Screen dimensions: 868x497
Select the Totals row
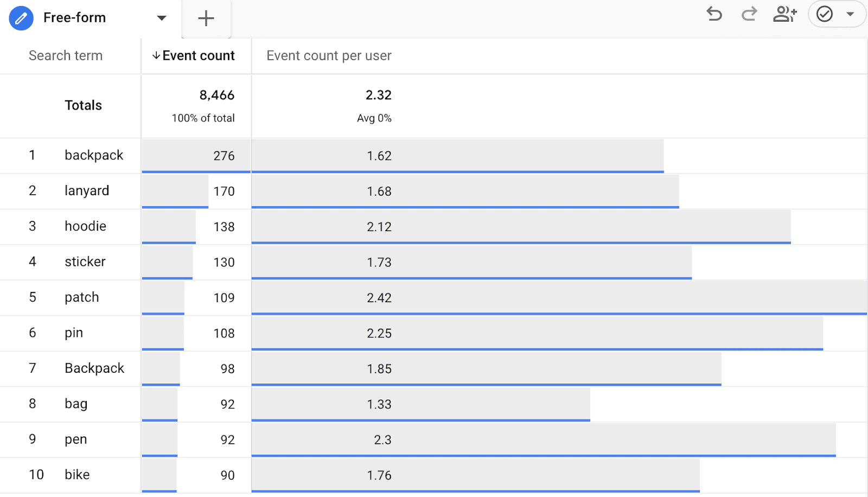(x=83, y=105)
